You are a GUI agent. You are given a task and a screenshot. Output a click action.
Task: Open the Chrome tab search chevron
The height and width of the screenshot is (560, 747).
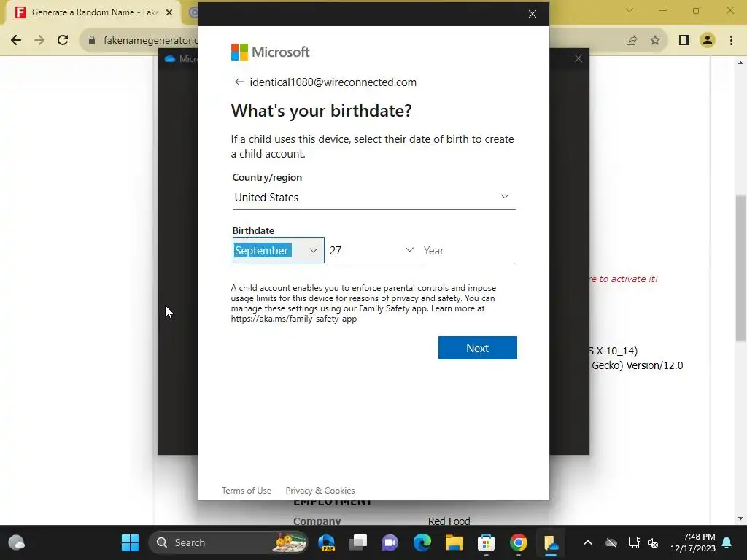(x=630, y=10)
